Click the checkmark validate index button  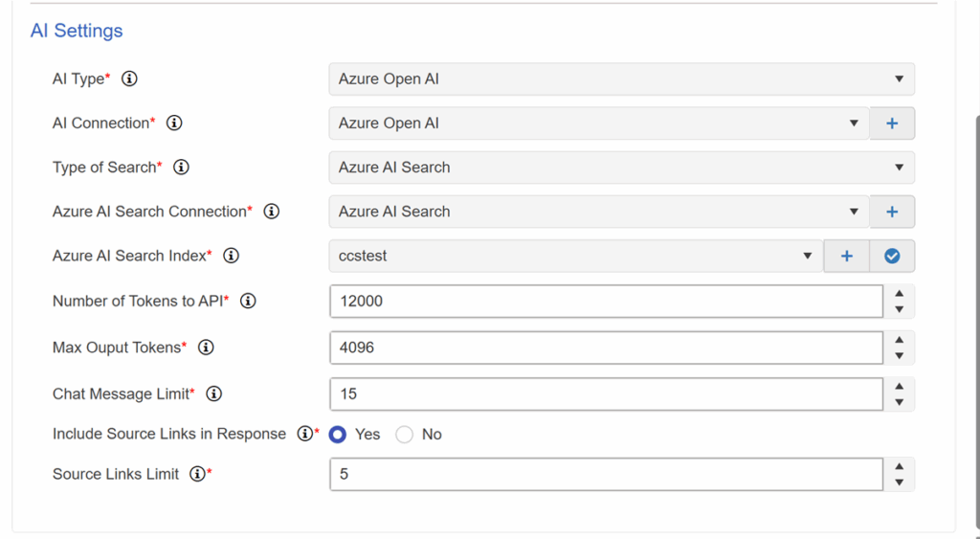(892, 256)
